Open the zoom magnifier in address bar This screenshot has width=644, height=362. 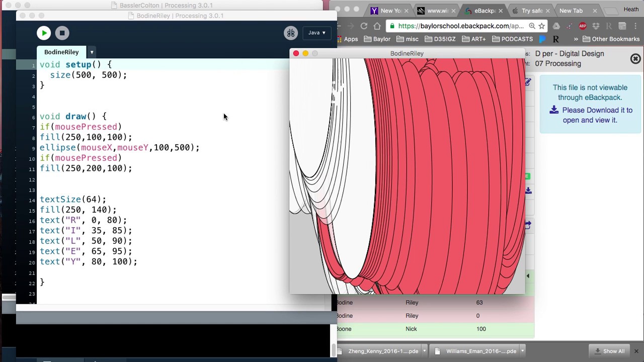tap(532, 26)
